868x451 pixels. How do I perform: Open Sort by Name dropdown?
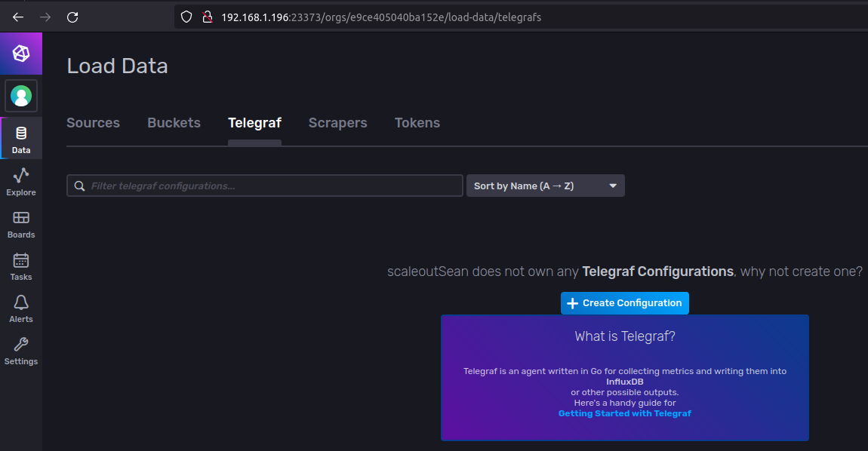coord(545,186)
